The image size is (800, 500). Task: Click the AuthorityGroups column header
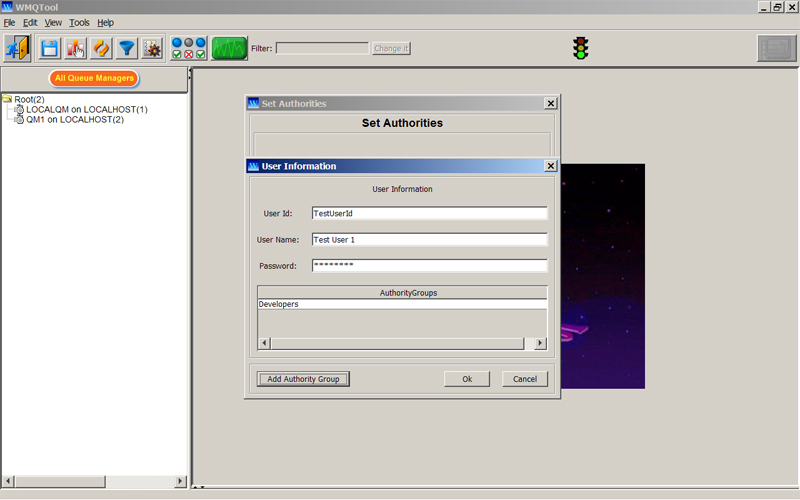click(x=402, y=293)
